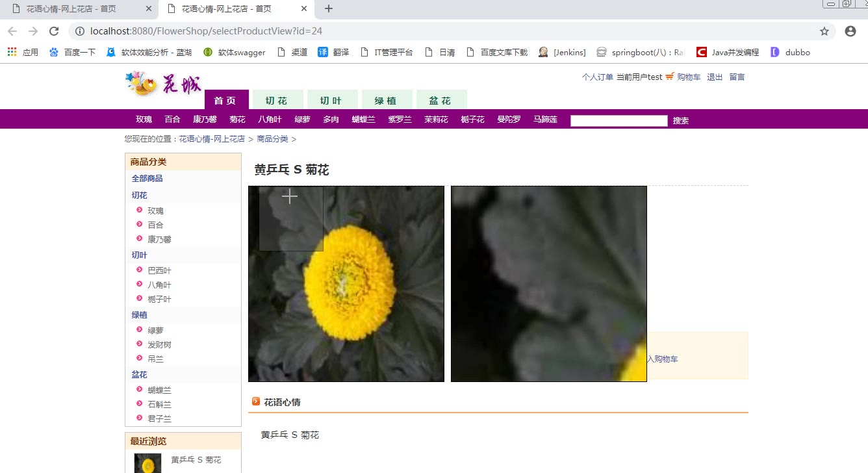Click the browser reload icon
Screen dimensions: 868x473
tap(55, 31)
